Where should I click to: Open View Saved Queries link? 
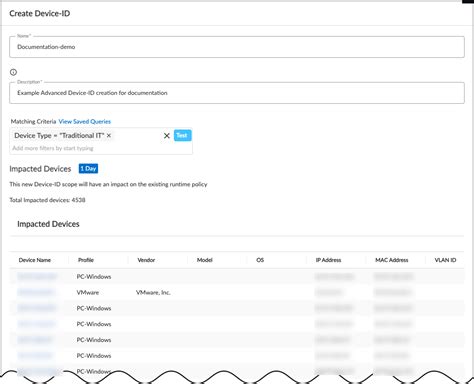click(85, 121)
